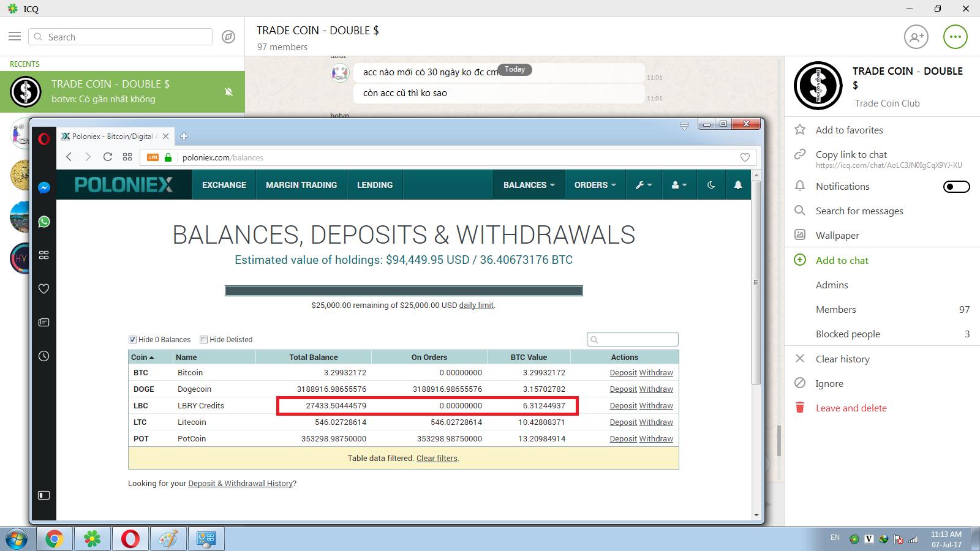Click the Speed Dial grid icon beside reload
This screenshot has width=980, height=551.
pyautogui.click(x=127, y=157)
